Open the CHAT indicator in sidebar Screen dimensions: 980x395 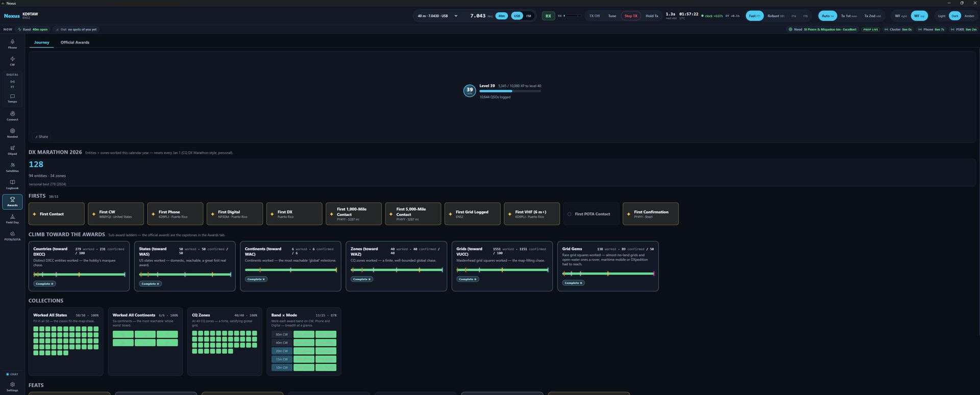(x=12, y=374)
